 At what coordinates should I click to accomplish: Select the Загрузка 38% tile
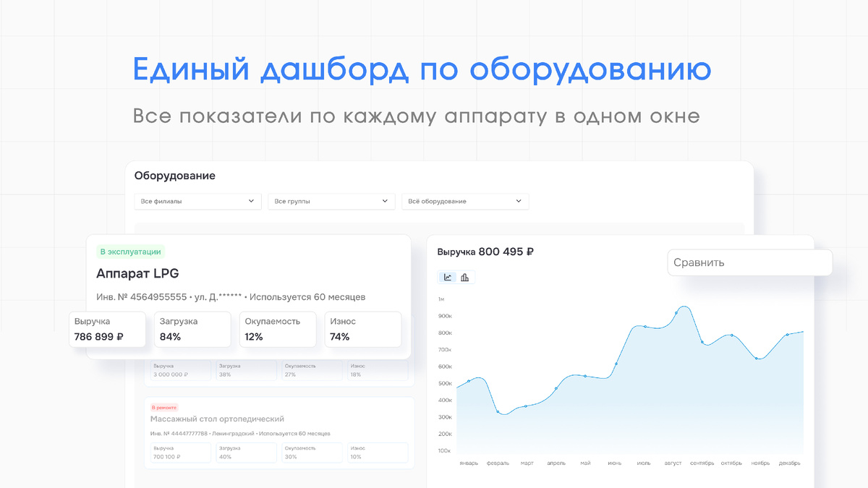(x=246, y=370)
